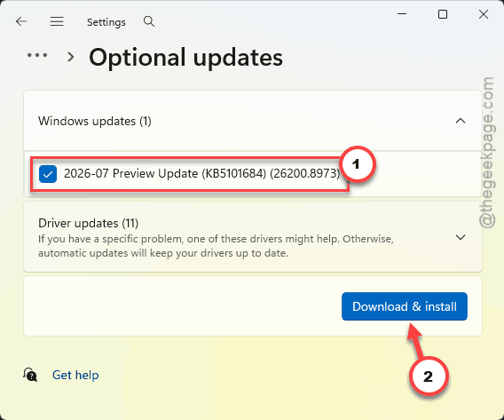This screenshot has width=504, height=420.
Task: Collapse the Windows updates section
Action: (461, 121)
